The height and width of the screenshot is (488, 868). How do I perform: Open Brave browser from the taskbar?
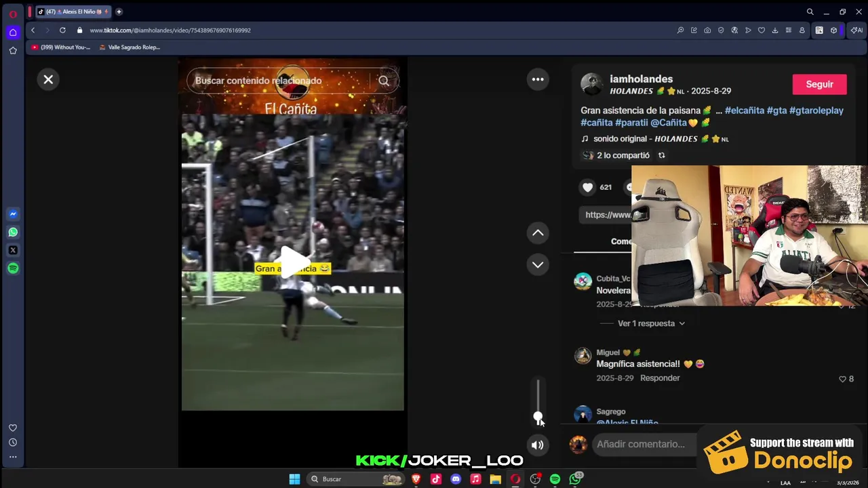[x=416, y=479]
